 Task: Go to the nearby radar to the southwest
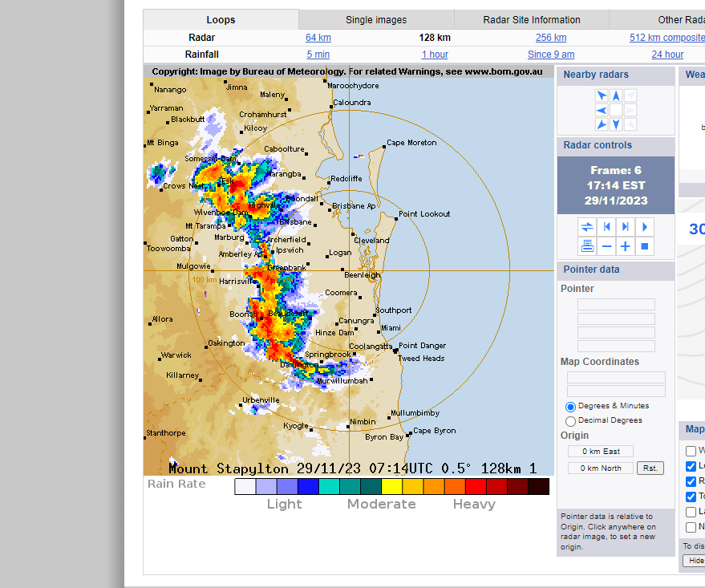(602, 124)
